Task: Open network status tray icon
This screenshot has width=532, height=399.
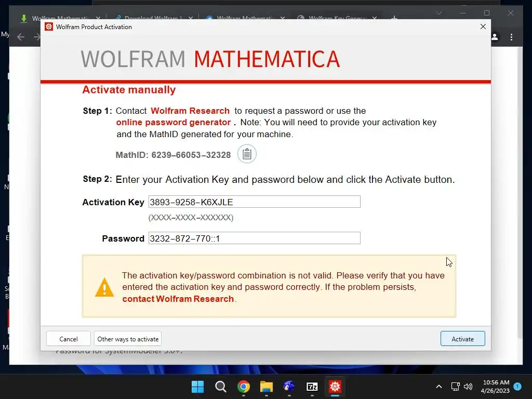Action: click(455, 387)
